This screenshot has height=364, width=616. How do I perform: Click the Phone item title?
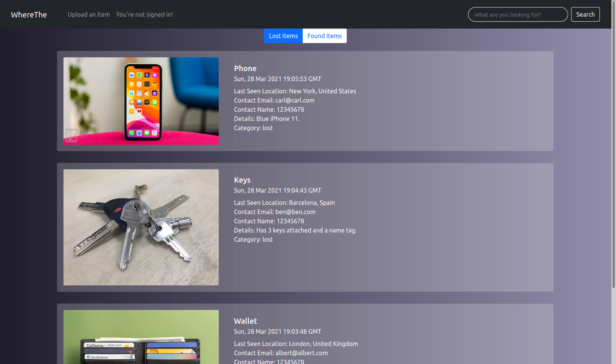[x=245, y=68]
